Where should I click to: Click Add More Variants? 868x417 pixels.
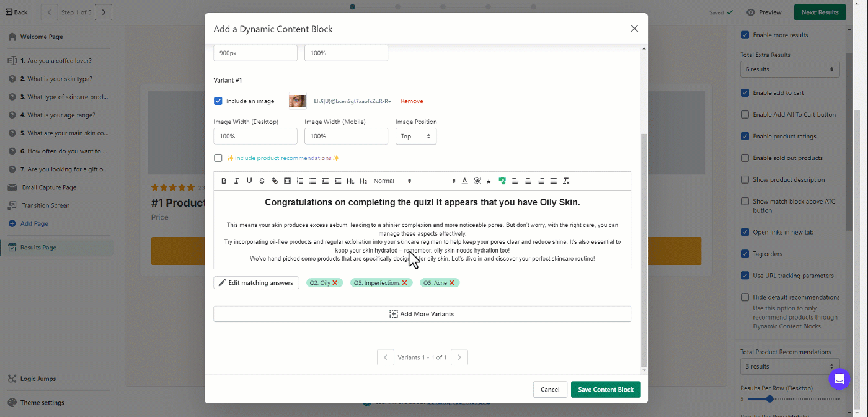pos(422,314)
